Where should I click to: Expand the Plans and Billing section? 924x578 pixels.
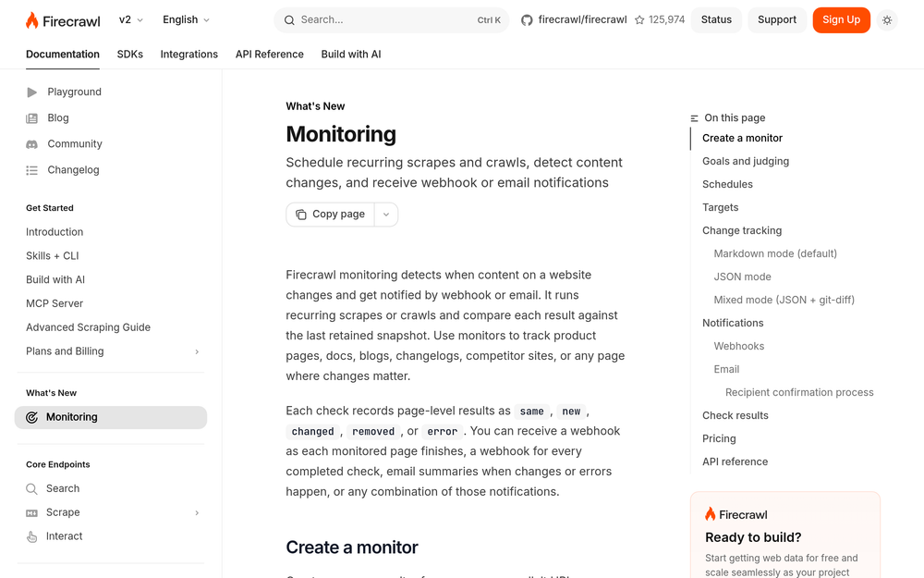tap(197, 351)
